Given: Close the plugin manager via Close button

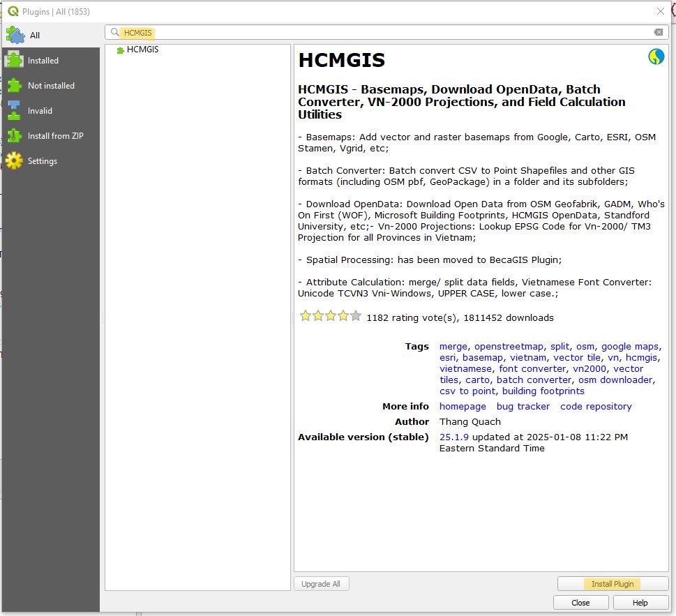Looking at the screenshot, I should point(580,603).
